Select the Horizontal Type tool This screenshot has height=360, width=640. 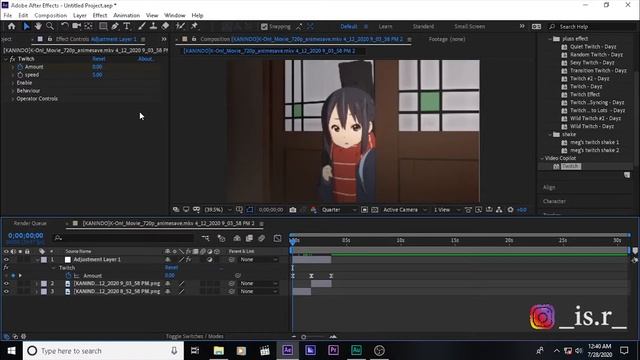127,27
